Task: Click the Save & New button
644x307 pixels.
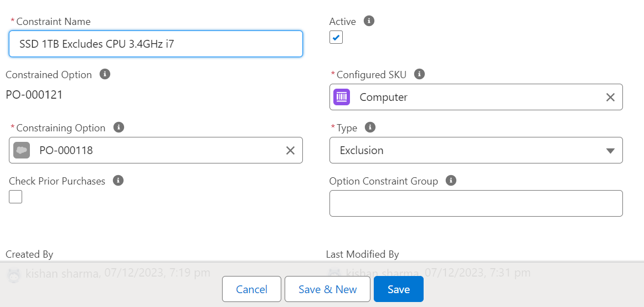Action: pos(327,289)
